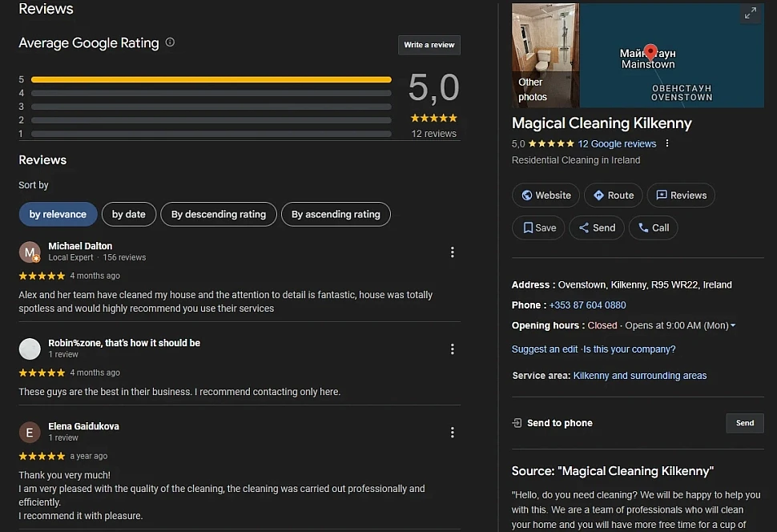Click the red map pin on Mainstown

coord(650,51)
